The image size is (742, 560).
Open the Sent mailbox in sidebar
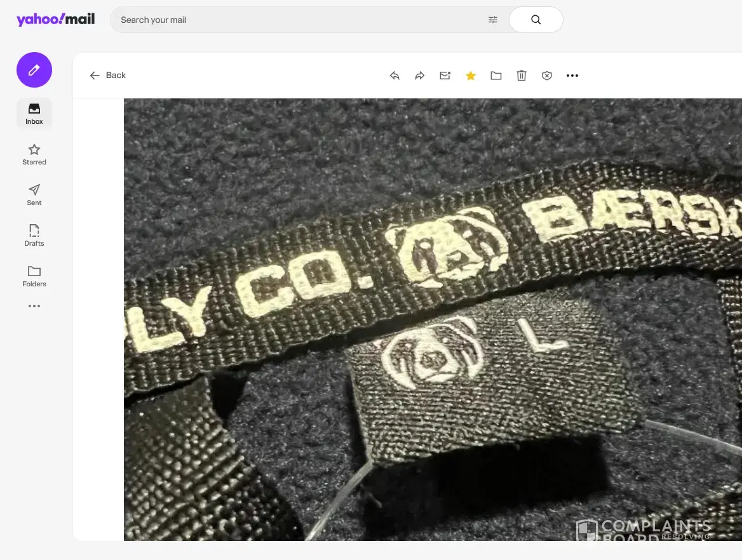coord(34,195)
